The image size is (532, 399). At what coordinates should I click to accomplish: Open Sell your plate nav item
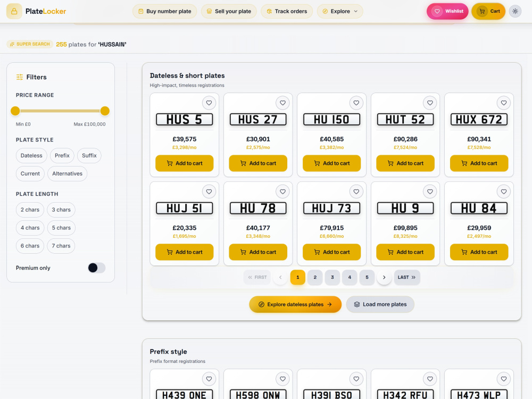tap(229, 11)
